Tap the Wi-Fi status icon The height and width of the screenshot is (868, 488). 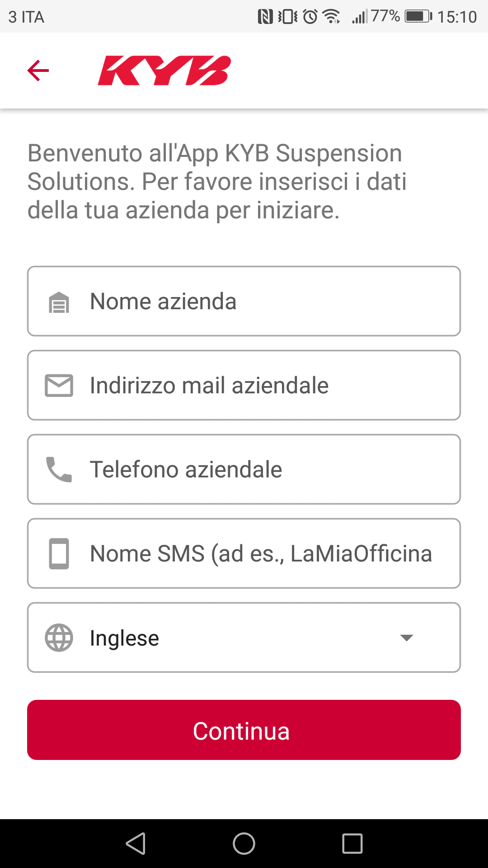332,17
